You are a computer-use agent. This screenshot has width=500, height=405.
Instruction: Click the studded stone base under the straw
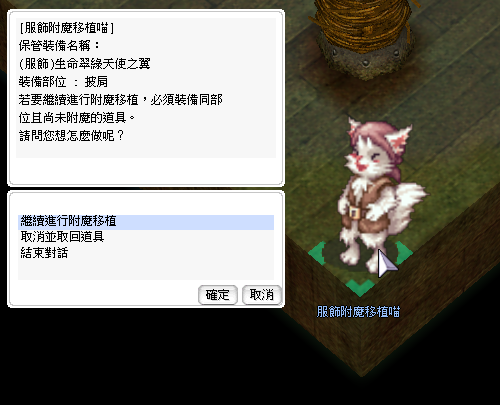click(x=365, y=58)
